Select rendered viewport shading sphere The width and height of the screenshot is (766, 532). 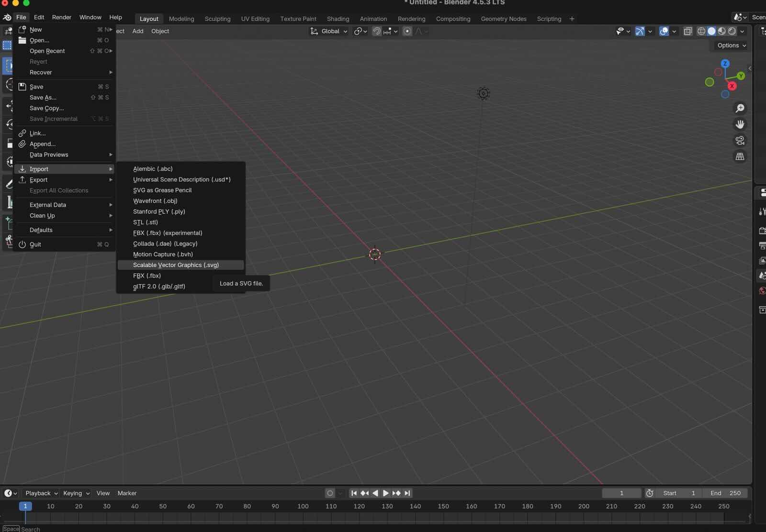point(732,31)
